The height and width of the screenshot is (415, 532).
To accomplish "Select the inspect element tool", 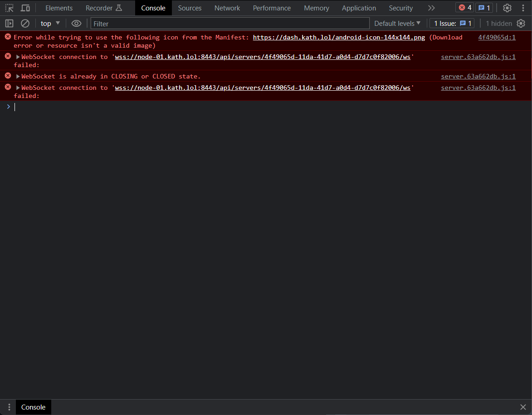I will pos(9,8).
